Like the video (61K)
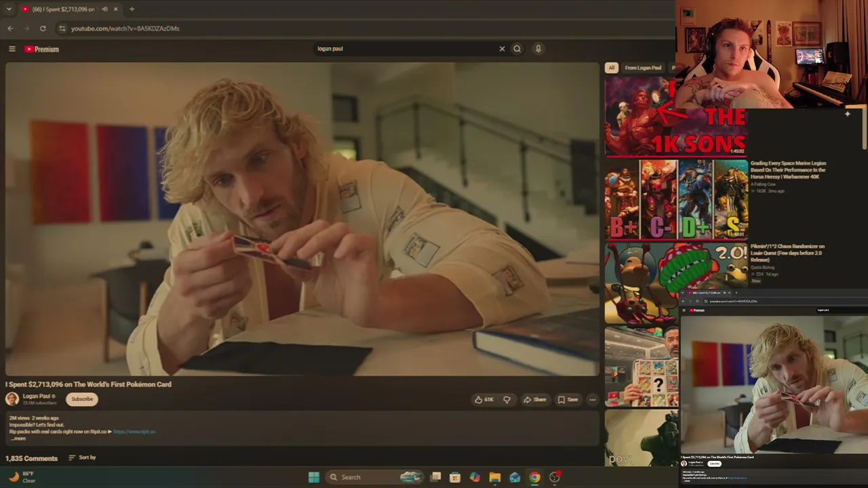The image size is (868, 488). coord(484,400)
